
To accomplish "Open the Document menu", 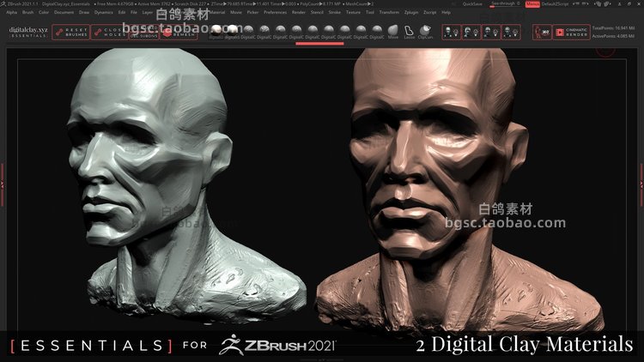I will (64, 12).
